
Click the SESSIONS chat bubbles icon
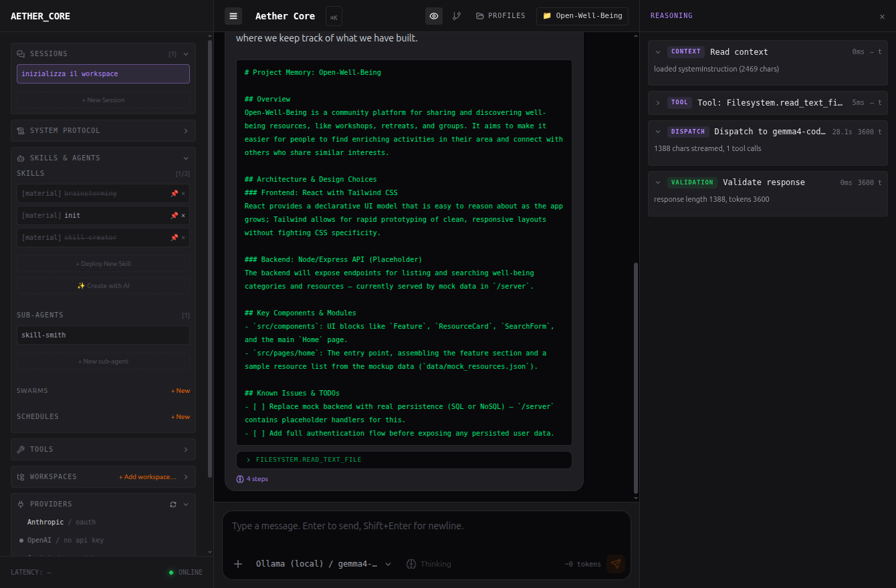[21, 53]
